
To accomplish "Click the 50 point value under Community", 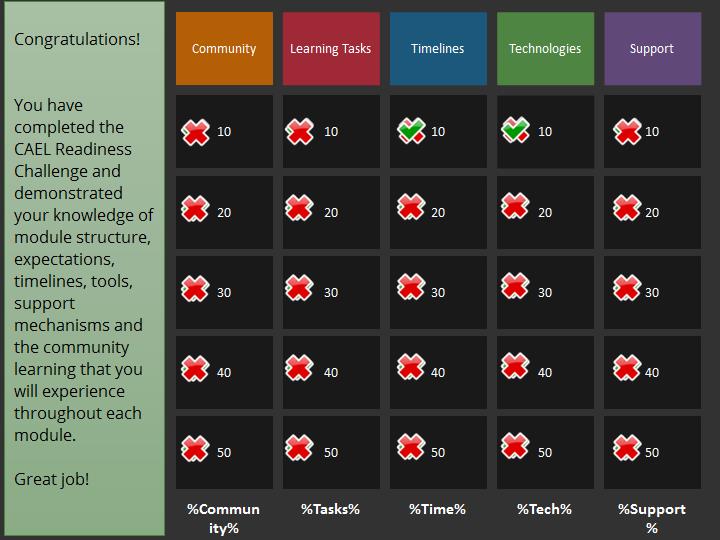I will [x=224, y=452].
